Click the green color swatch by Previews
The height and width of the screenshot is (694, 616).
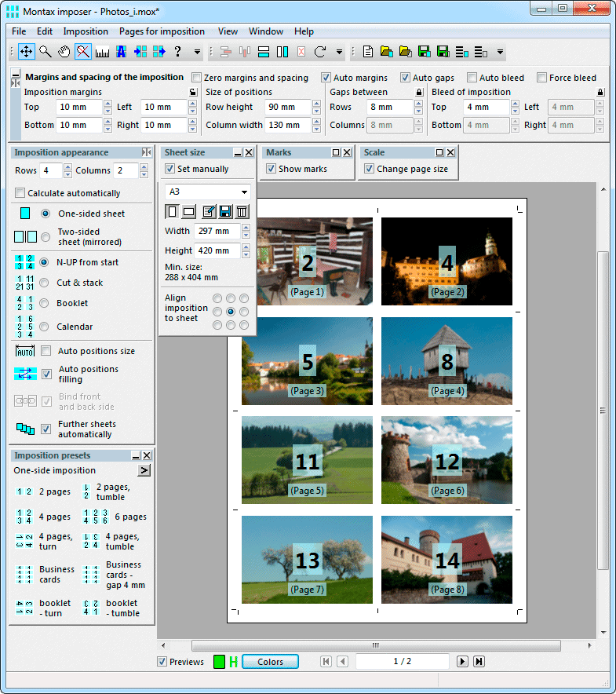click(219, 662)
